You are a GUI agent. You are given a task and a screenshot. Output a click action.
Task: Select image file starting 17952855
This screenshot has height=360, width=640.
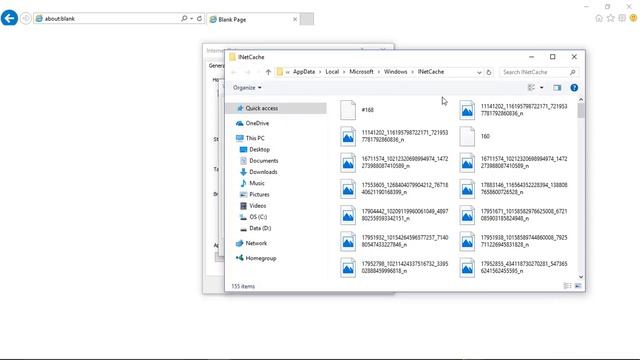pyautogui.click(x=513, y=268)
